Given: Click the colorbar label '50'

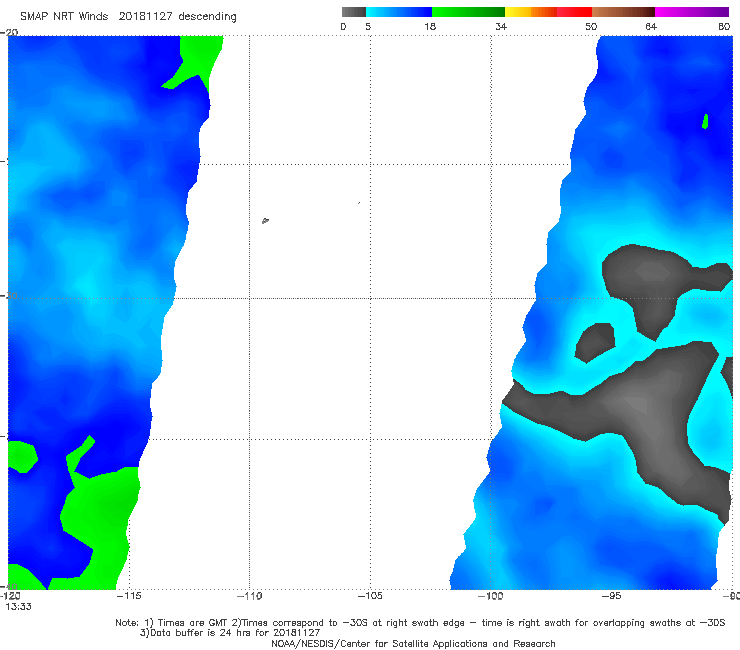Looking at the screenshot, I should tap(591, 26).
